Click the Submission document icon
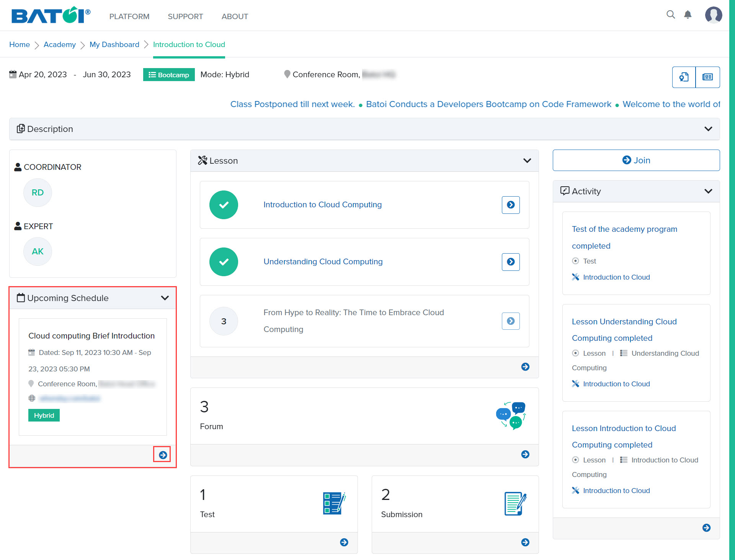 [515, 503]
